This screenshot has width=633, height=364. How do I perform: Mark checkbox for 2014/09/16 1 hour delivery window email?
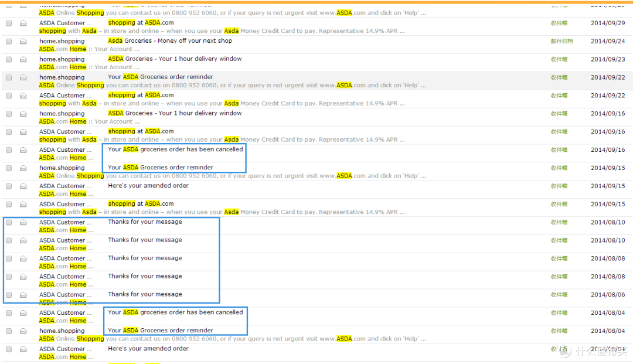pos(9,114)
